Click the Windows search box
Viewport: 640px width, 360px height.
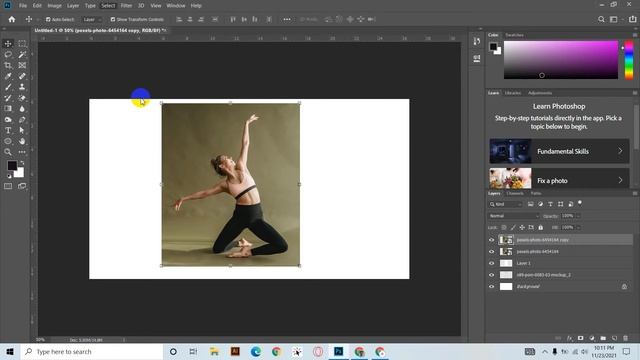tap(91, 351)
